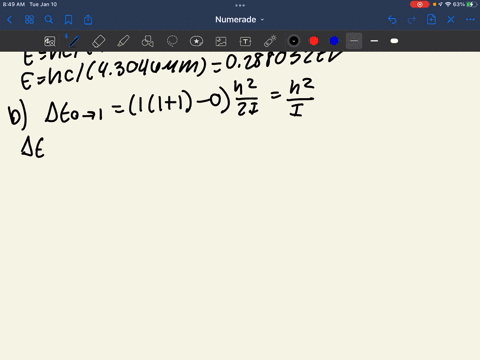Screen dimensions: 480x360
Task: Select the Laser pointer tool
Action: (270, 41)
